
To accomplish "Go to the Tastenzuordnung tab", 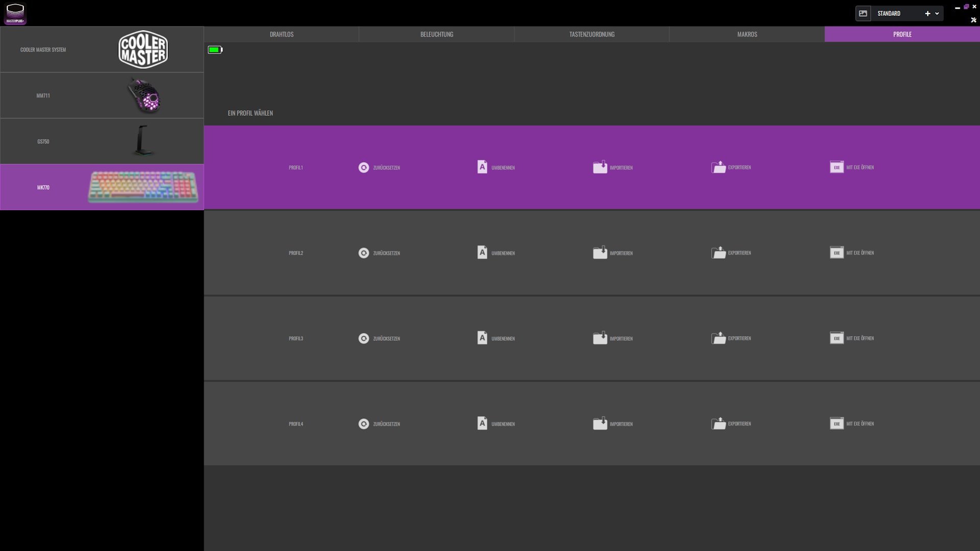I will pyautogui.click(x=592, y=34).
